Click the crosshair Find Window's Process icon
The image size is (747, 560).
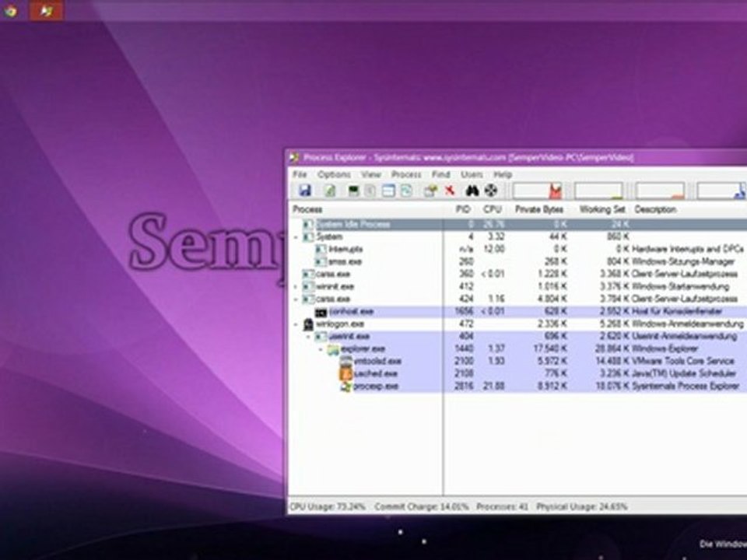(491, 191)
